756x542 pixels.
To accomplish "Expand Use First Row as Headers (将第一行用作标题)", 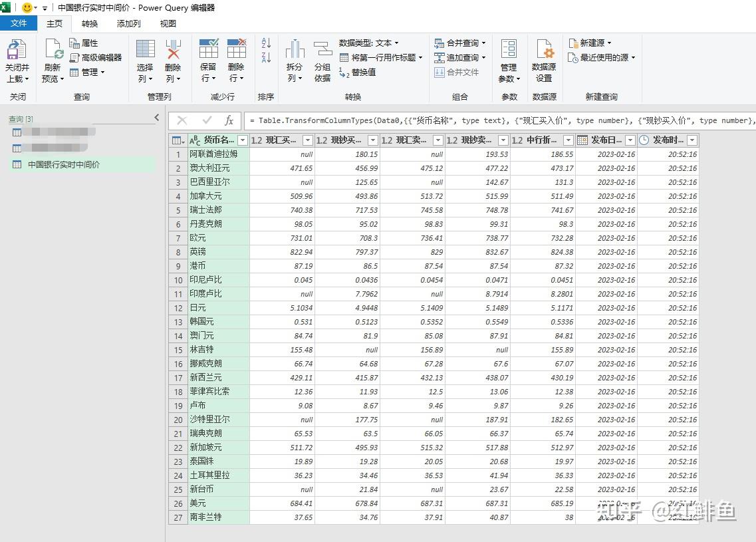I will [420, 58].
